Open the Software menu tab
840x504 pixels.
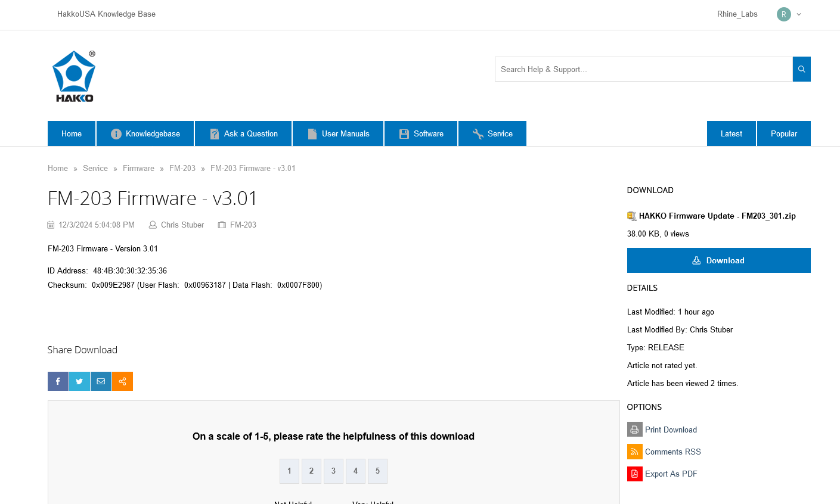(421, 133)
